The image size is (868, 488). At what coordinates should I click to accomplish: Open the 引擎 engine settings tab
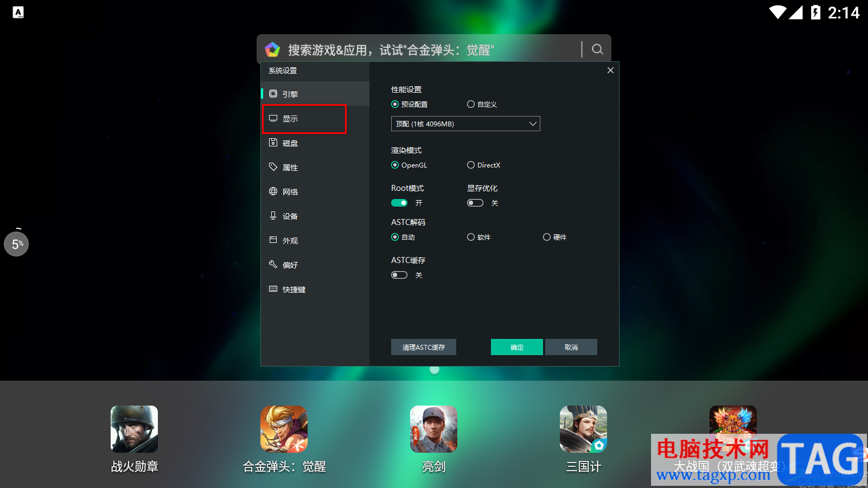click(x=315, y=94)
